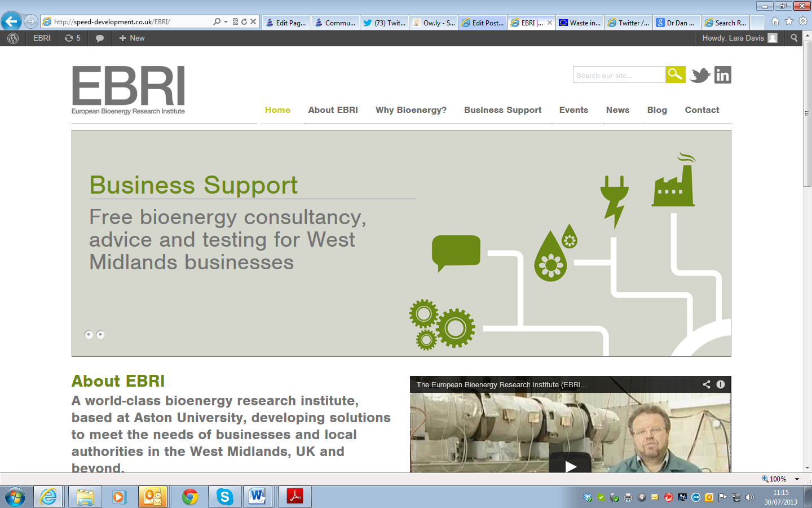812x508 pixels.
Task: Switch to the Edit Post... browser tab
Action: (x=482, y=23)
